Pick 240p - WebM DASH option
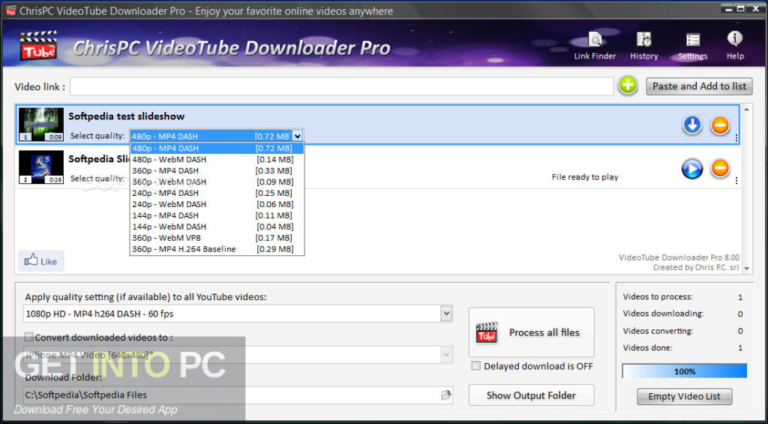 217,204
